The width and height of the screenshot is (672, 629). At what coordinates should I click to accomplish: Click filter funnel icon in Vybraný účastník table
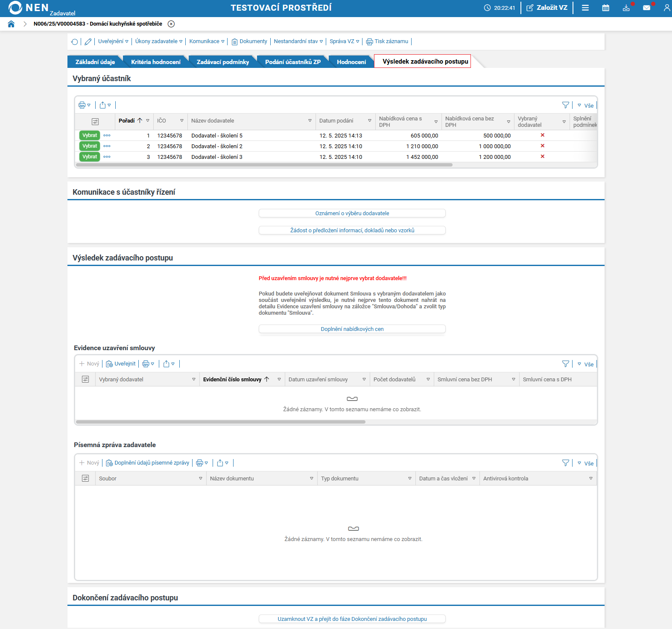pyautogui.click(x=565, y=105)
